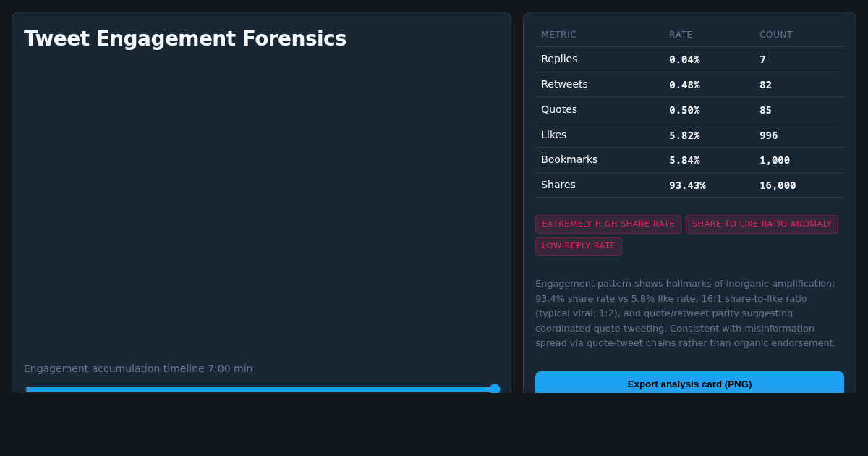Screen dimensions: 868x456
Task: Click the COUNT column header
Action: (x=776, y=35)
